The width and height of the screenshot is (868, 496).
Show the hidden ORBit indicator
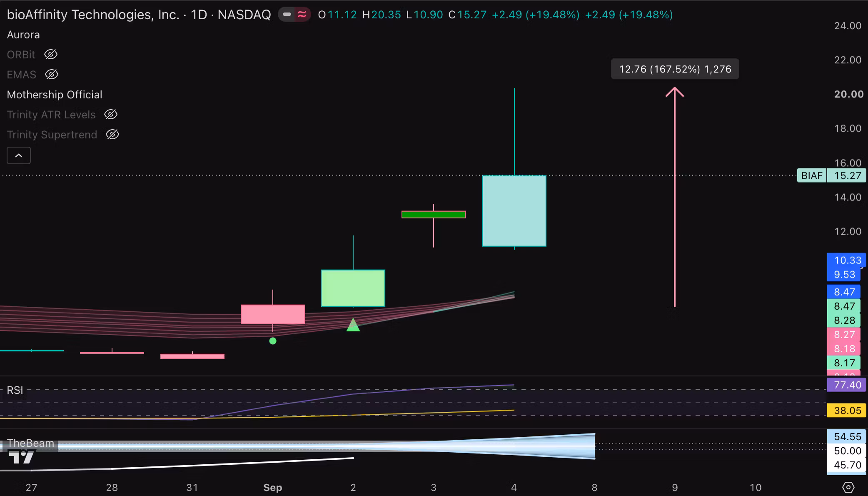(x=51, y=55)
